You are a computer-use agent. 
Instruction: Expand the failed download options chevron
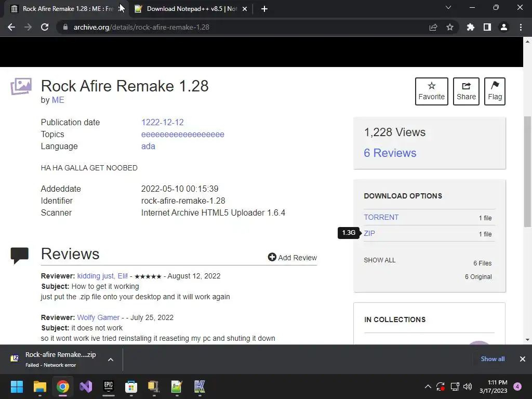pos(111,360)
